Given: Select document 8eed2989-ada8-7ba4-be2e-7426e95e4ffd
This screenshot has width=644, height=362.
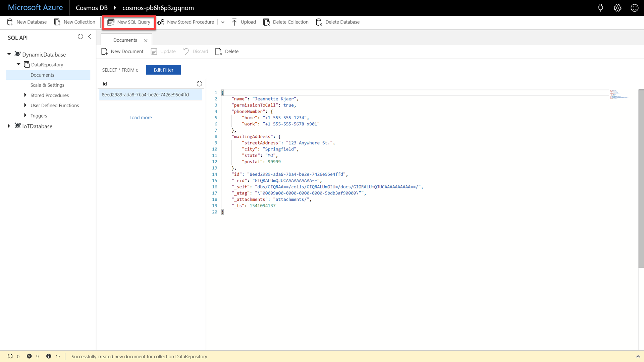Looking at the screenshot, I should tap(151, 95).
